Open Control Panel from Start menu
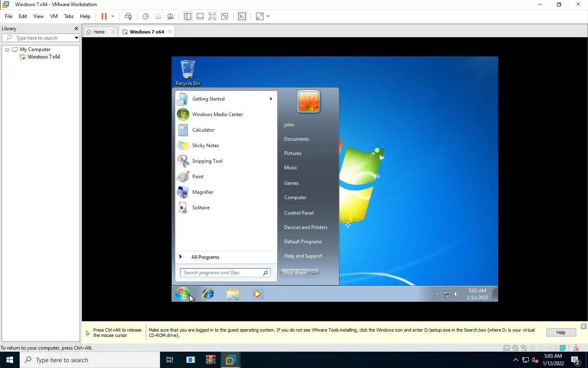 (299, 213)
